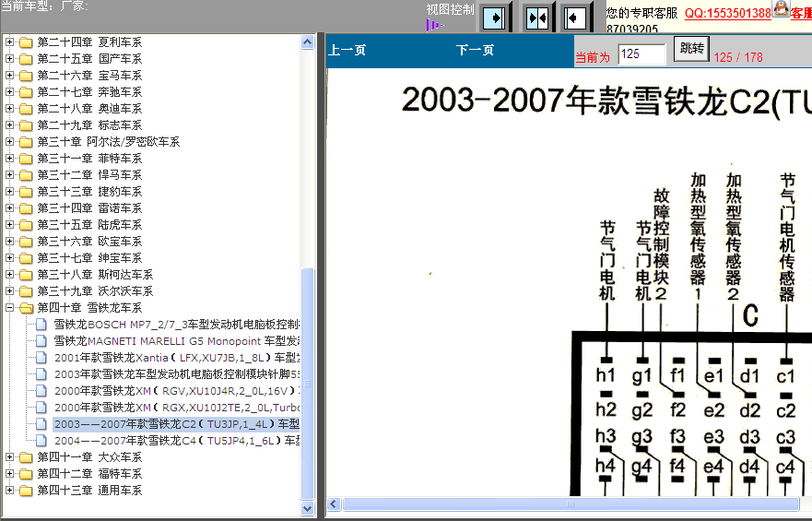The width and height of the screenshot is (812, 521).
Task: Click folder icon of 第三十六章 欧宝车系
Action: (26, 241)
